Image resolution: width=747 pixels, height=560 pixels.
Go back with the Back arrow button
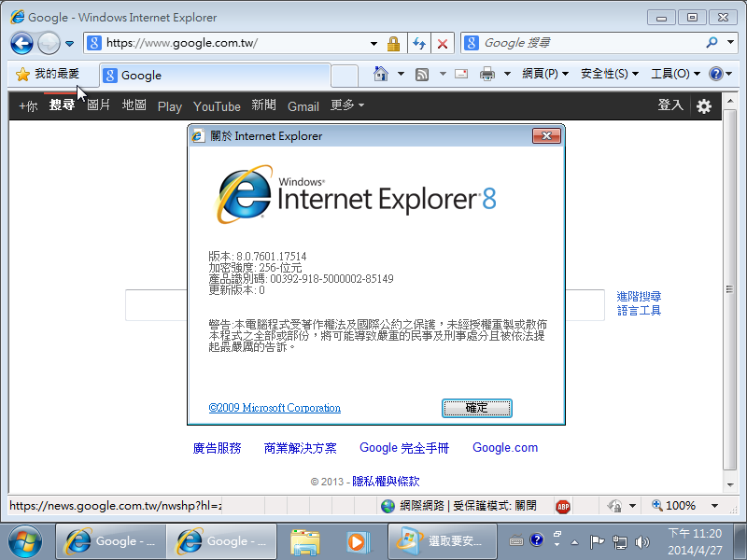click(21, 43)
